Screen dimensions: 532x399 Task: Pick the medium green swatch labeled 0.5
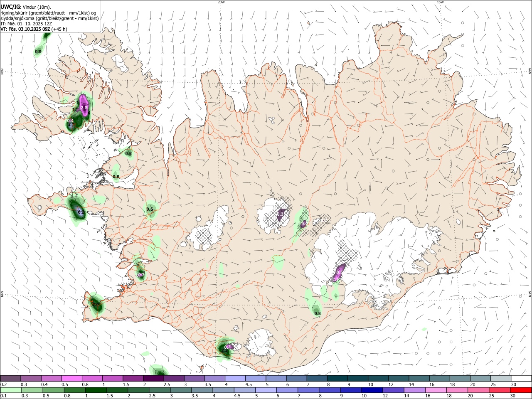point(53,390)
